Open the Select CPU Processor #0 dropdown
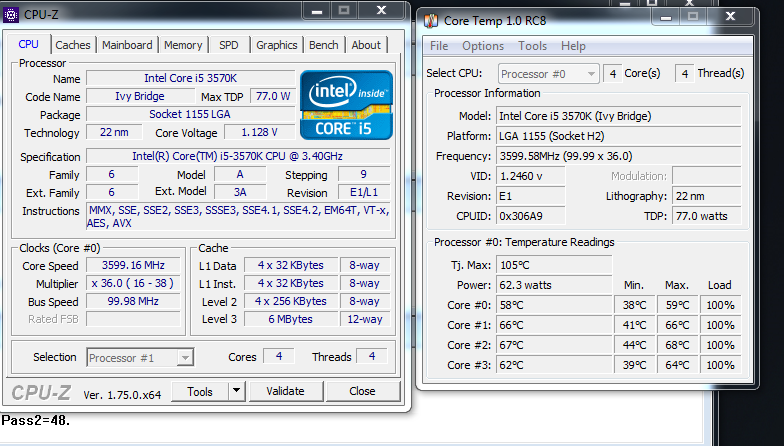Image resolution: width=784 pixels, height=446 pixels. tap(548, 74)
